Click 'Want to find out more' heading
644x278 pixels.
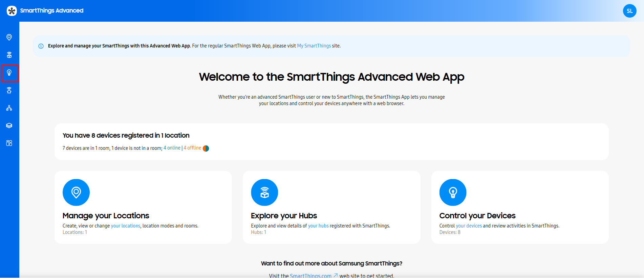(x=331, y=263)
